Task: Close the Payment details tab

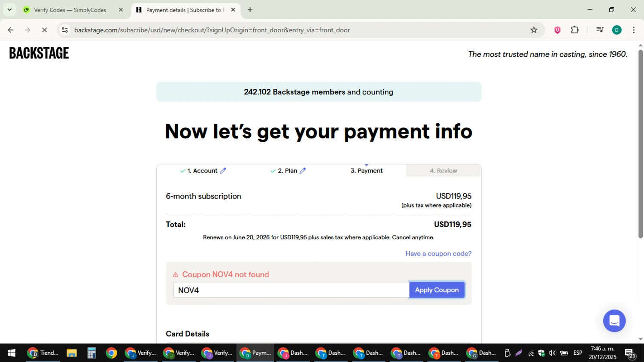Action: click(x=233, y=10)
